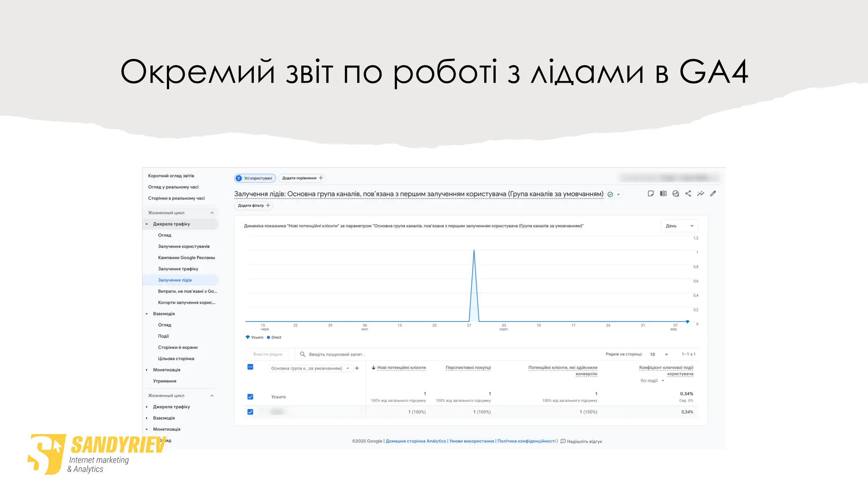Share this report via share icon
868x488 pixels.
(688, 194)
